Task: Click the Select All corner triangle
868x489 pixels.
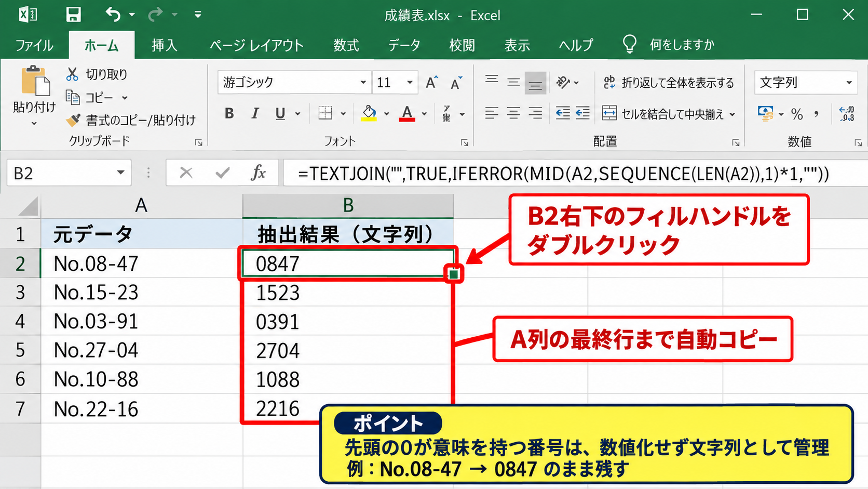Action: coord(29,206)
